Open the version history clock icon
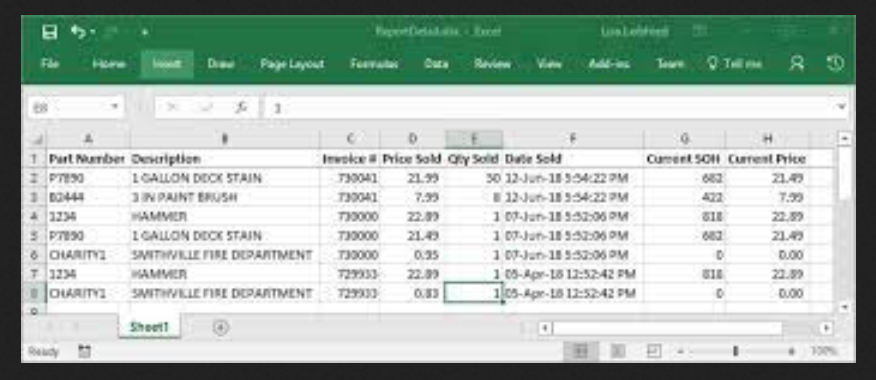This screenshot has height=380, width=876. [835, 64]
